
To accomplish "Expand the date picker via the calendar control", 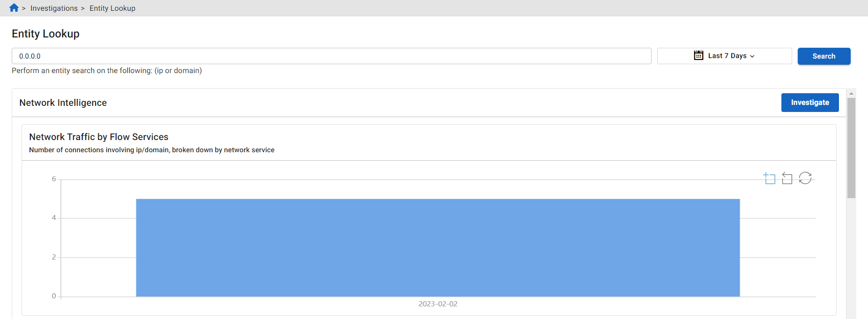I will [x=698, y=55].
